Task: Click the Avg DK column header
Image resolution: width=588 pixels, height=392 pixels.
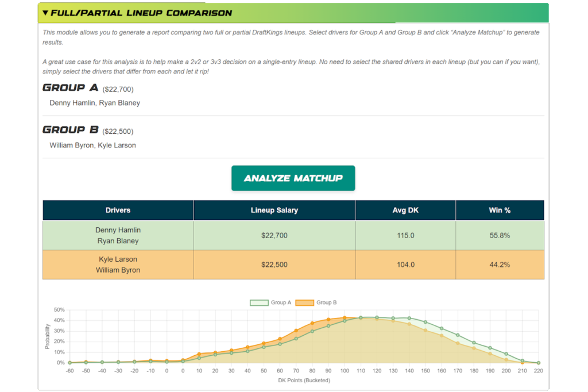Action: click(x=405, y=210)
